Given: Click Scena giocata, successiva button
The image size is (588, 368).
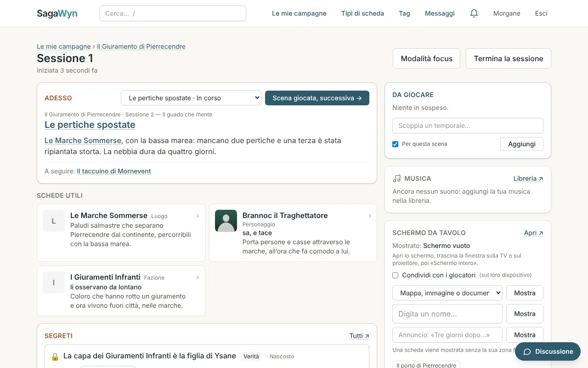Looking at the screenshot, I should (x=317, y=98).
